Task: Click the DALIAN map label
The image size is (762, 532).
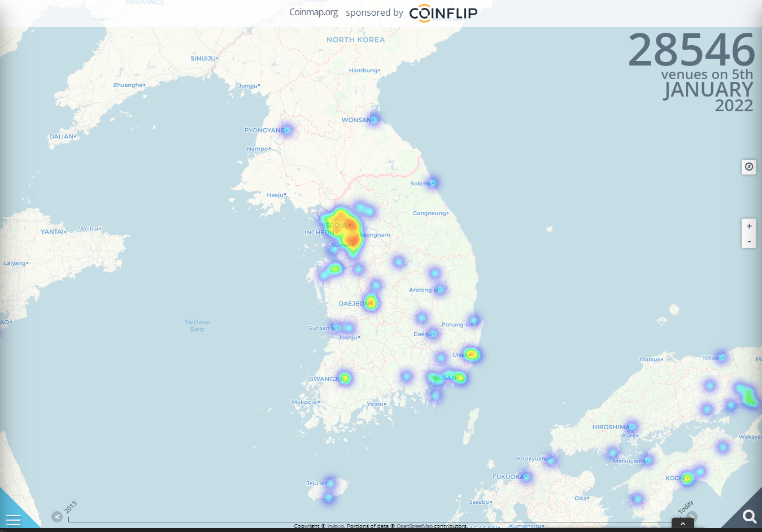Action: [x=61, y=136]
